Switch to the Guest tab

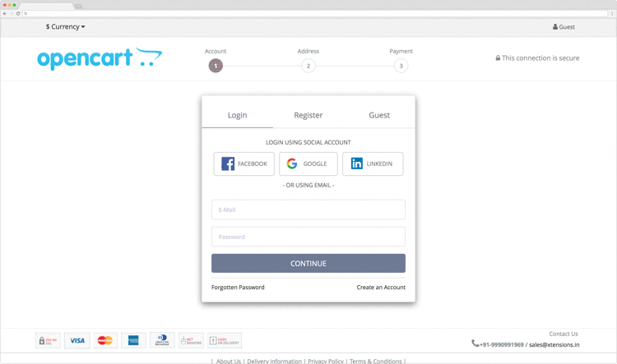(x=379, y=115)
